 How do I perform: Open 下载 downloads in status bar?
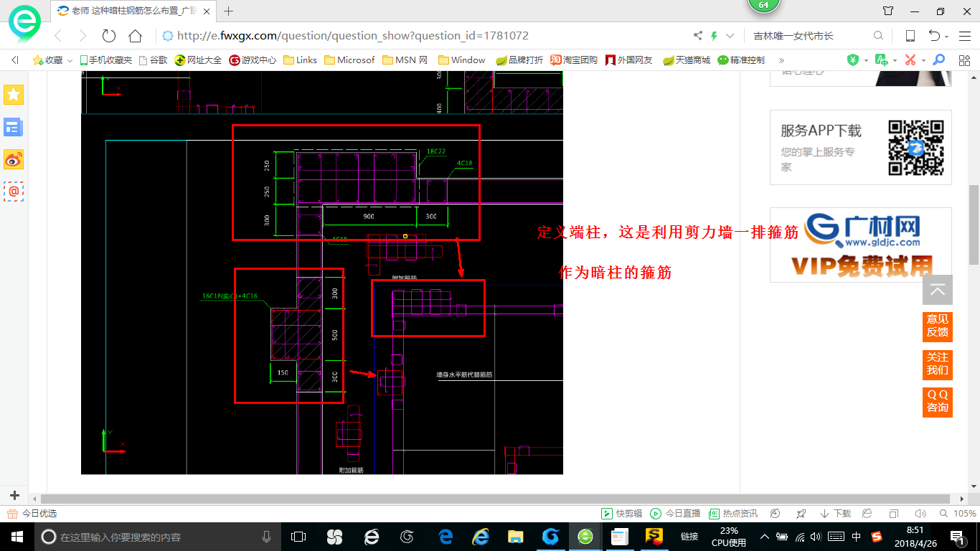click(x=835, y=514)
